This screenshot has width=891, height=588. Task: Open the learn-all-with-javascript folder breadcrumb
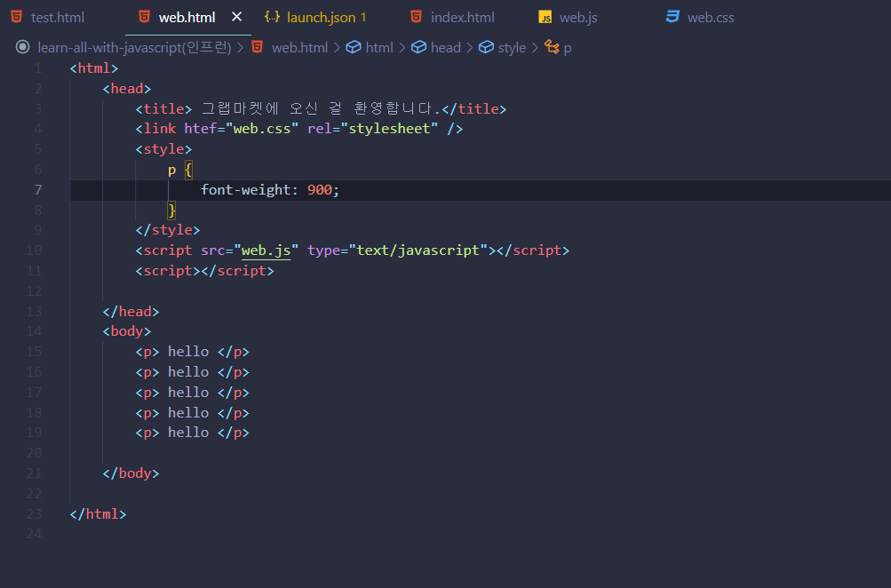pyautogui.click(x=135, y=48)
